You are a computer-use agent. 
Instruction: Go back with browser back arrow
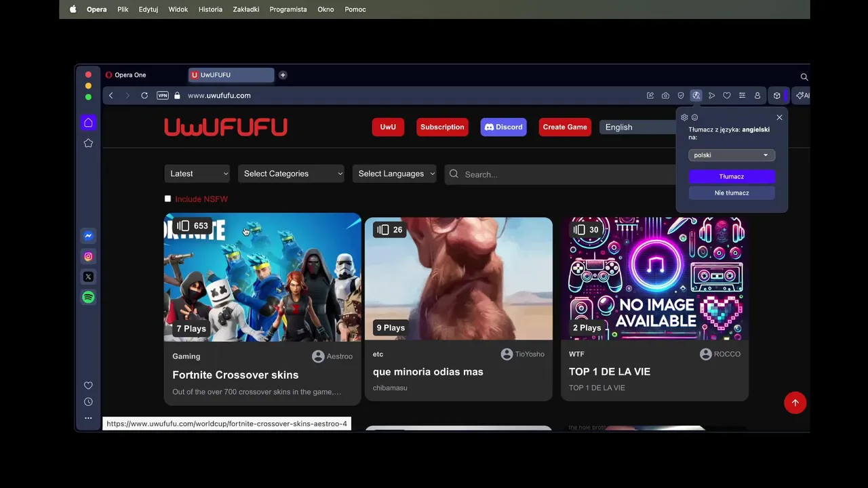click(x=111, y=96)
